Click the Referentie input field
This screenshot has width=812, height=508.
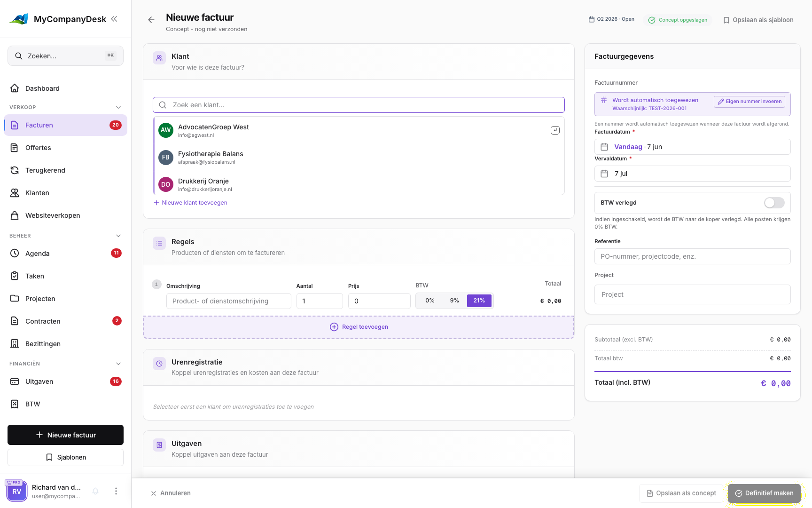pyautogui.click(x=693, y=256)
